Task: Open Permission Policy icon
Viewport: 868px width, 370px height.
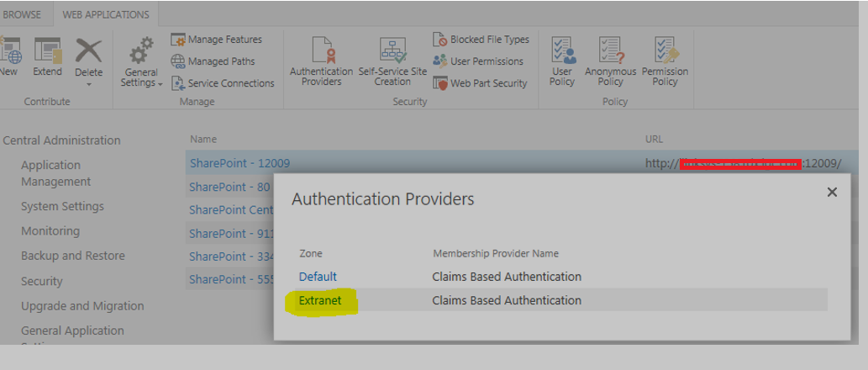Action: point(666,50)
